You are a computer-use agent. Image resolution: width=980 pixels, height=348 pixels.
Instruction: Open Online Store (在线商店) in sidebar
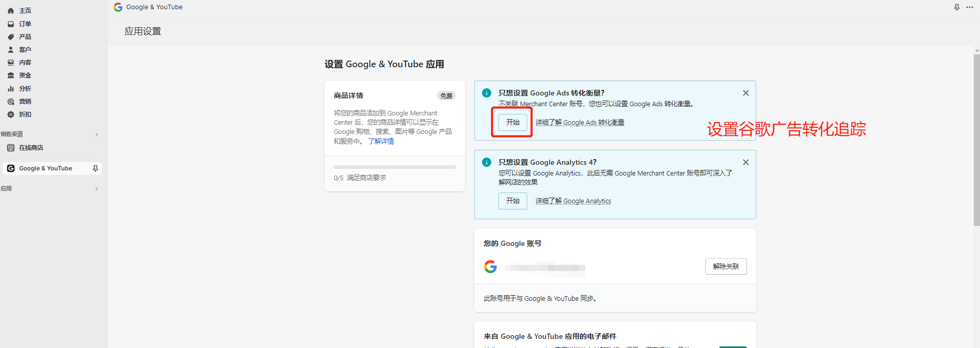(31, 148)
